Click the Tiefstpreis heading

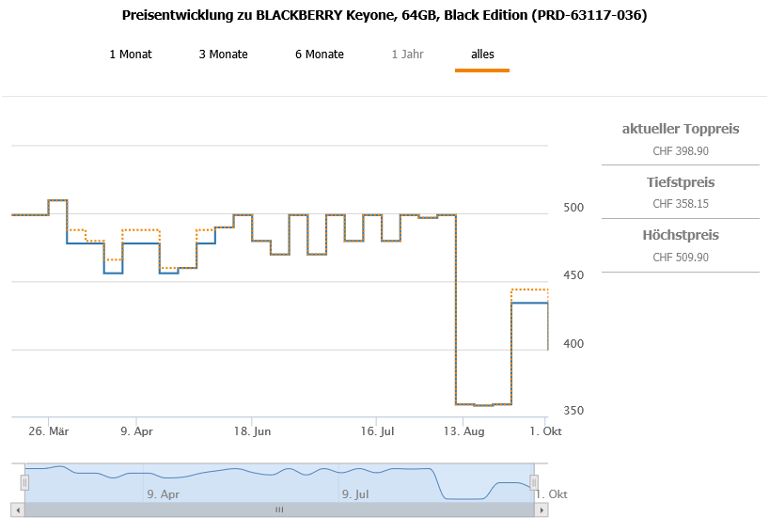(681, 182)
